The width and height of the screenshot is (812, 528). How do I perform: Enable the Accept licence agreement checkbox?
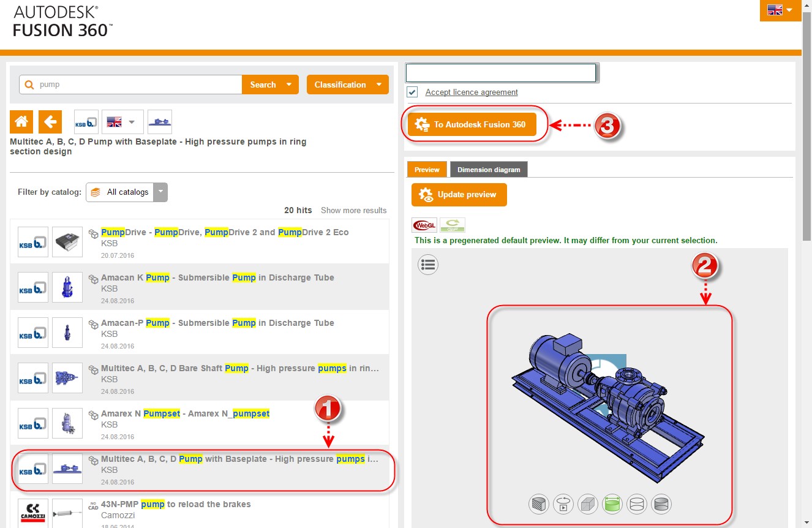412,92
